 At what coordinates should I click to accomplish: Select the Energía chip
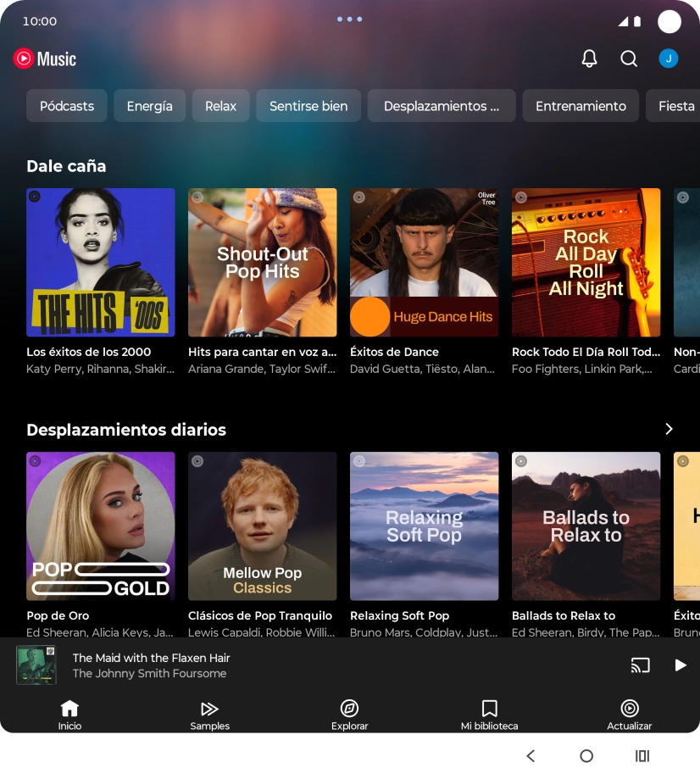pos(149,106)
